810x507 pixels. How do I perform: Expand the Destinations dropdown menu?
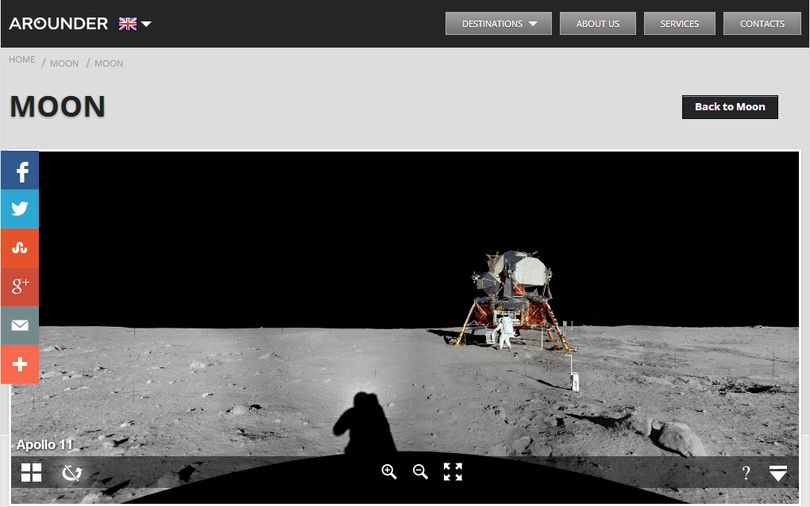pyautogui.click(x=499, y=24)
